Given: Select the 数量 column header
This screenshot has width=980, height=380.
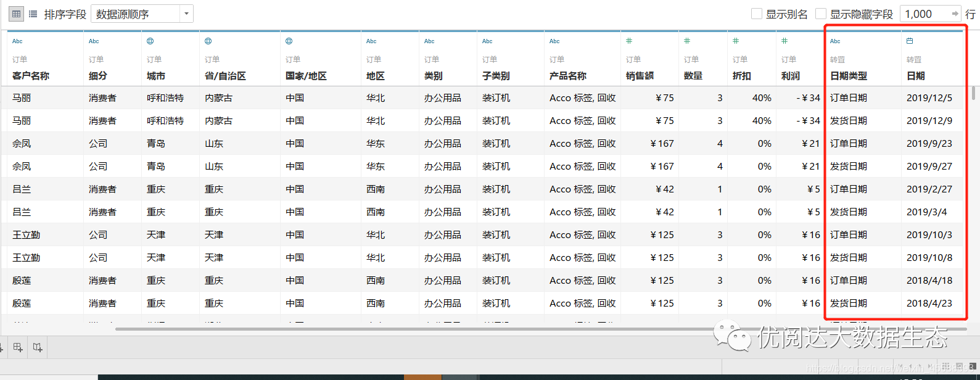Looking at the screenshot, I should tap(693, 76).
